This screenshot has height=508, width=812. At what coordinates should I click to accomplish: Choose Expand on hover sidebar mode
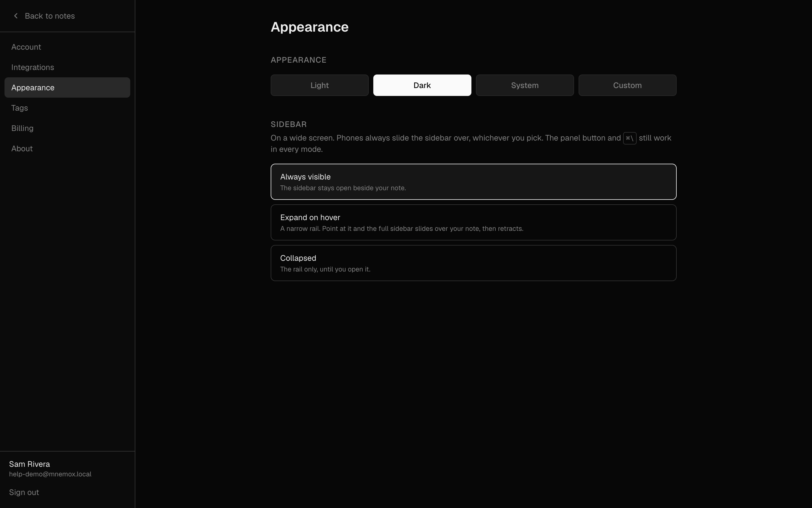pyautogui.click(x=473, y=222)
